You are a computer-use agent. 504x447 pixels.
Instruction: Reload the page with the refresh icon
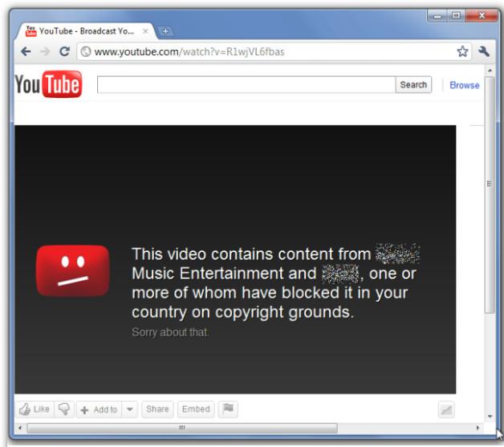pos(65,51)
